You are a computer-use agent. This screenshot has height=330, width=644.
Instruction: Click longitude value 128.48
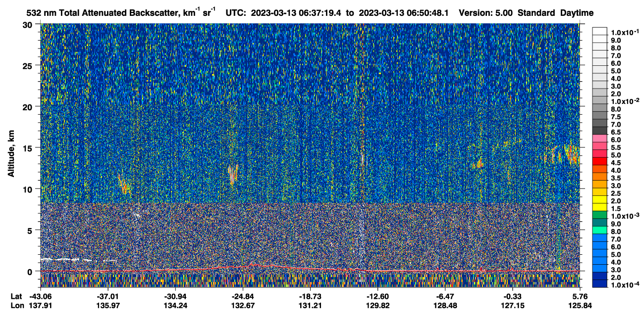coord(445,305)
